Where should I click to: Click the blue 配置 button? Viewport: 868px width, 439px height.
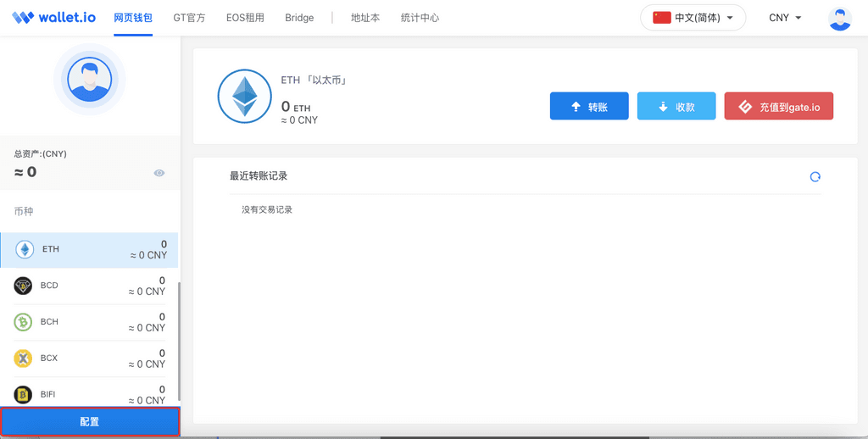[x=89, y=421]
